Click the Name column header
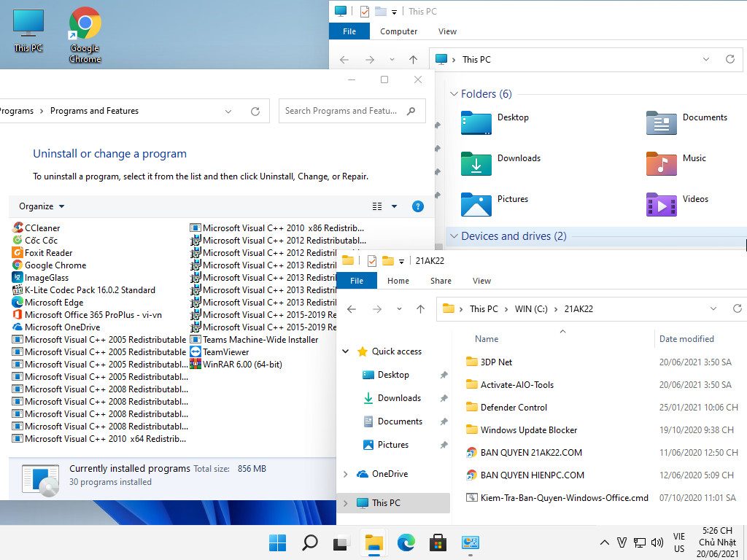 [487, 339]
